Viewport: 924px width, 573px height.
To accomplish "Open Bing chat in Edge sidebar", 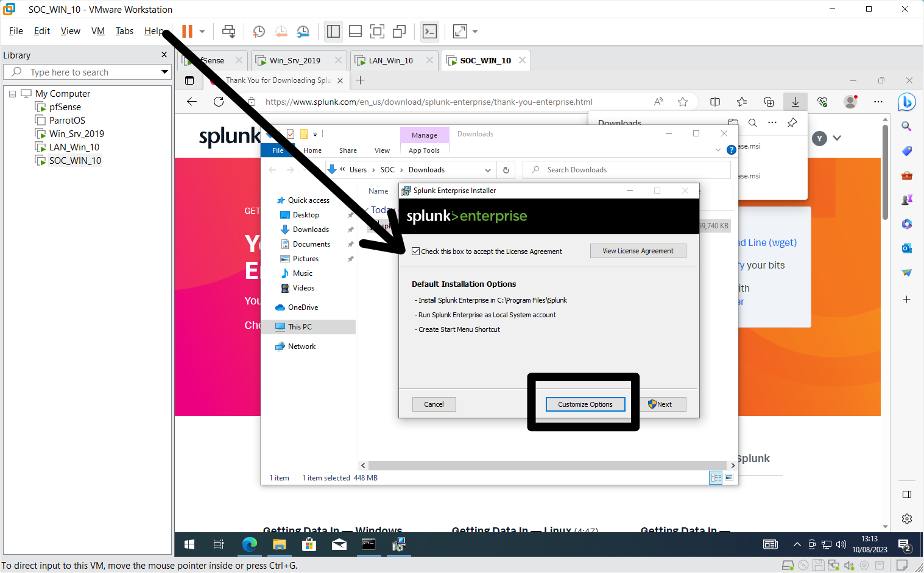I will 906,102.
